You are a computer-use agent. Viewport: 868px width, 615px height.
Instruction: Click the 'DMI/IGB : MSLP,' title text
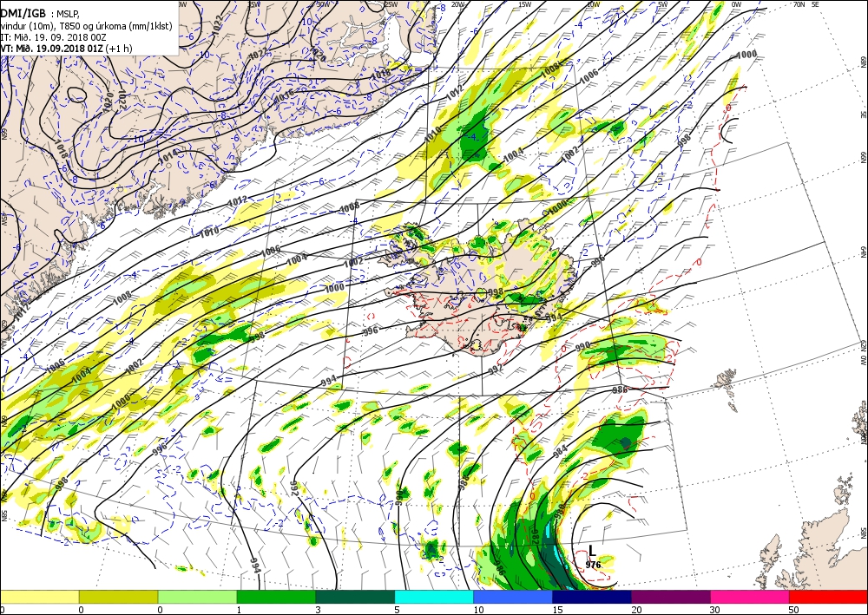pyautogui.click(x=41, y=13)
